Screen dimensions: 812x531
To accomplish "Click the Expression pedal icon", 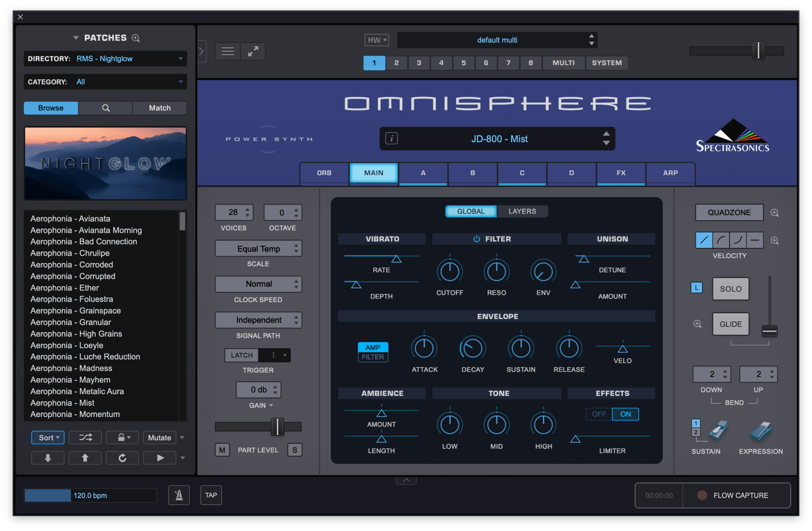I will pyautogui.click(x=761, y=431).
